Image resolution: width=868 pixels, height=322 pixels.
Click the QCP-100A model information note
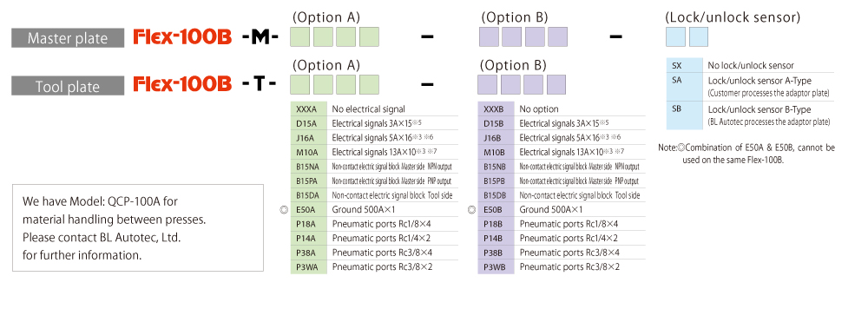138,228
